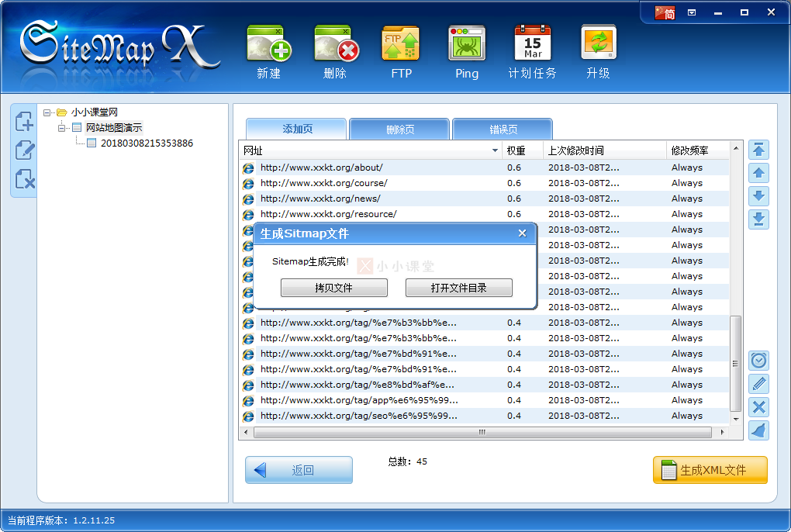
Task: Collapse the 小小课堂网 tree node
Action: coord(47,112)
